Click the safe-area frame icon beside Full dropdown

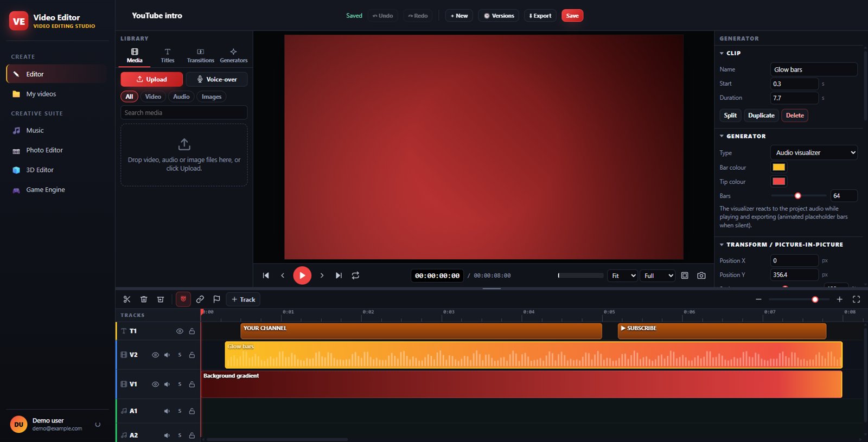[685, 276]
